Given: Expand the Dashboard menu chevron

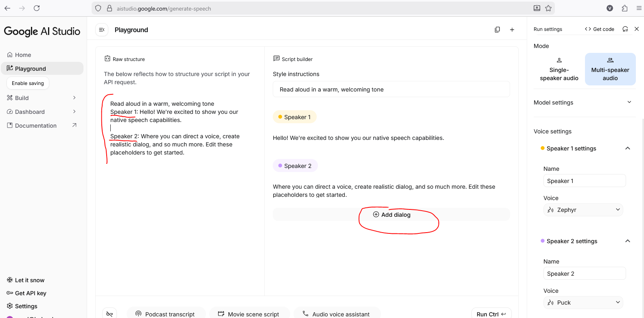Looking at the screenshot, I should point(74,111).
